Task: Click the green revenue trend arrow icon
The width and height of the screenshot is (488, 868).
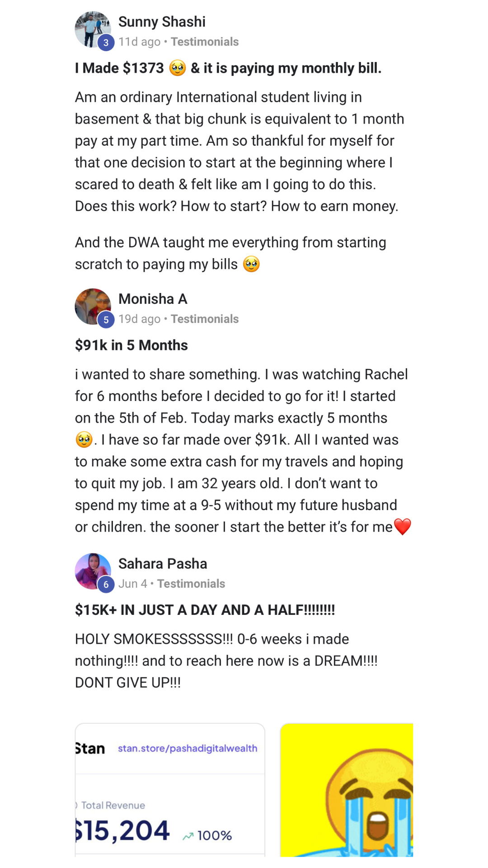Action: 188,836
